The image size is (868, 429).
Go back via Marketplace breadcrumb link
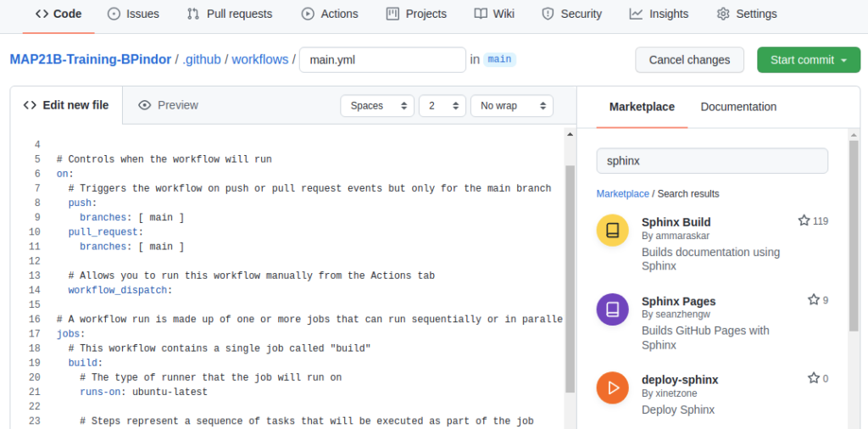[622, 194]
